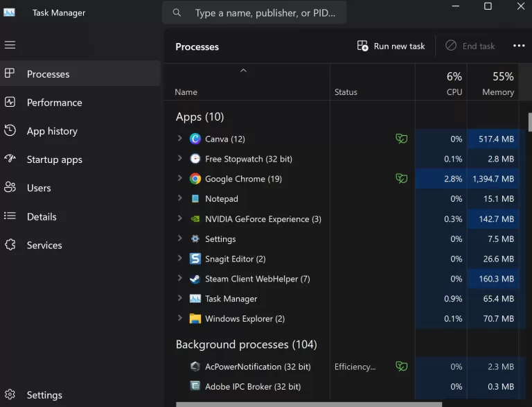The width and height of the screenshot is (532, 407).
Task: Click the Settings gear in the sidebar
Action: tap(10, 395)
